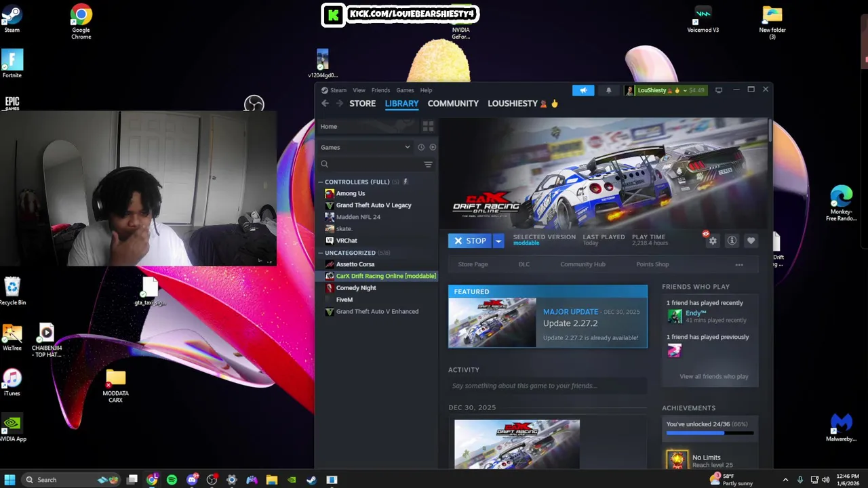Viewport: 868px width, 488px height.
Task: Select Grand Theft Auto V Enhanced
Action: point(377,312)
